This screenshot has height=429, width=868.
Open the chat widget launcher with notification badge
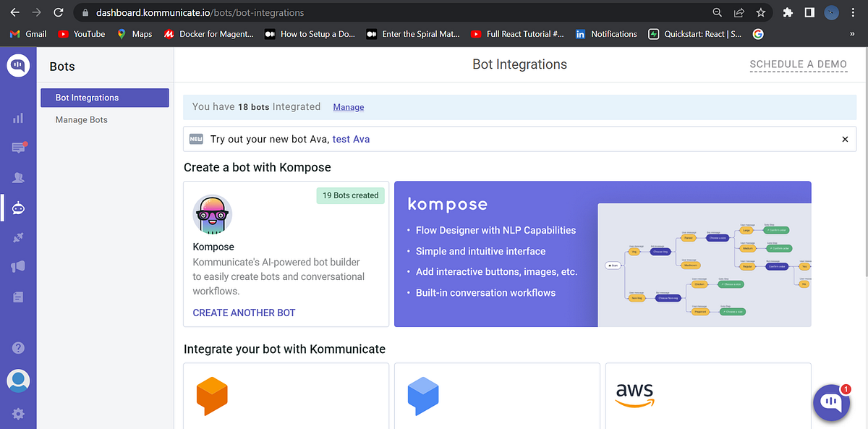tap(830, 402)
